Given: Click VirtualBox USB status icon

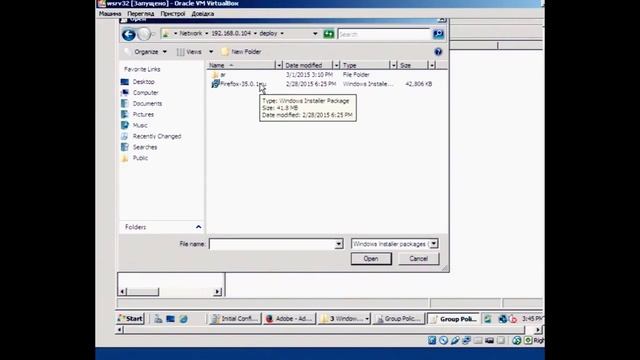Looking at the screenshot, I should click(455, 340).
